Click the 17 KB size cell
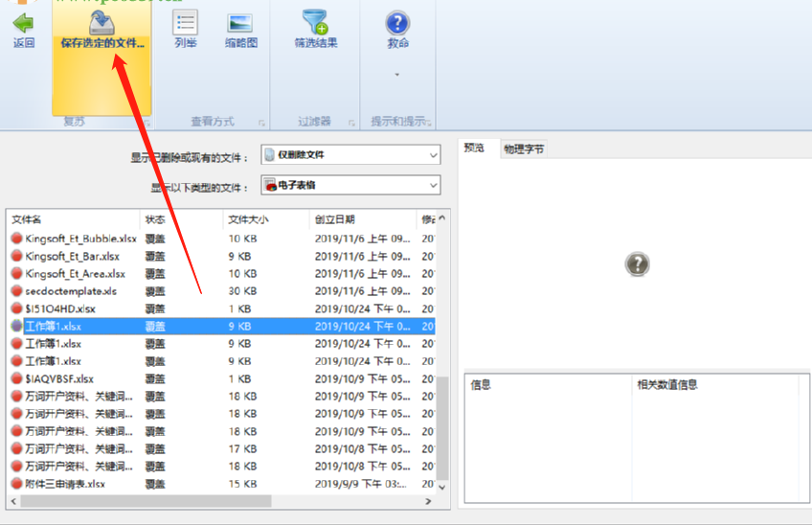Viewport: 812px width, 525px height. tap(243, 448)
